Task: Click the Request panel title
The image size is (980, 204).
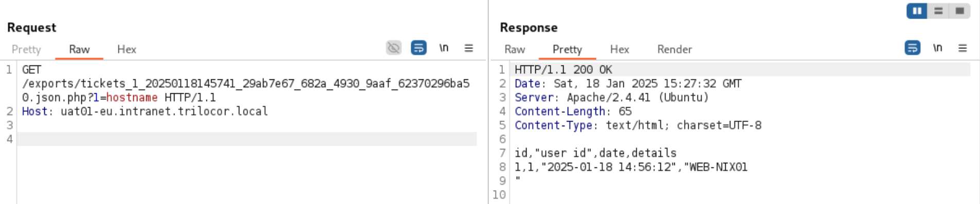Action: [32, 27]
